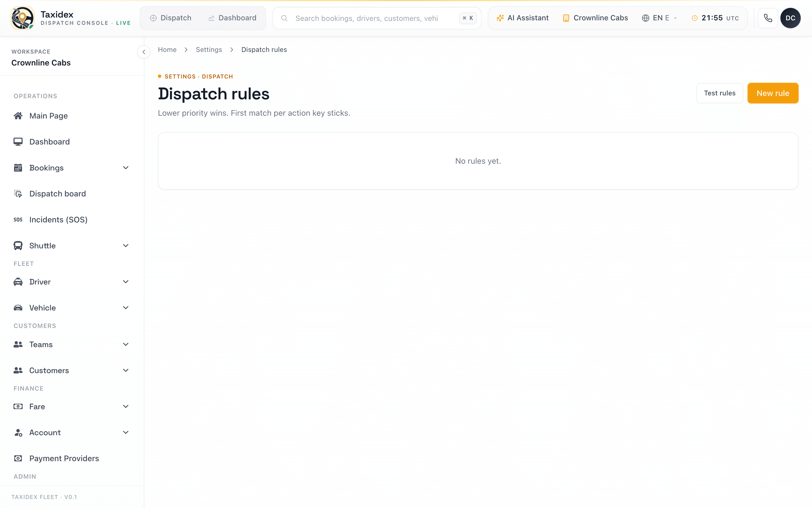Click the Customers people icon
Screen dimensions: 812x508
18,370
